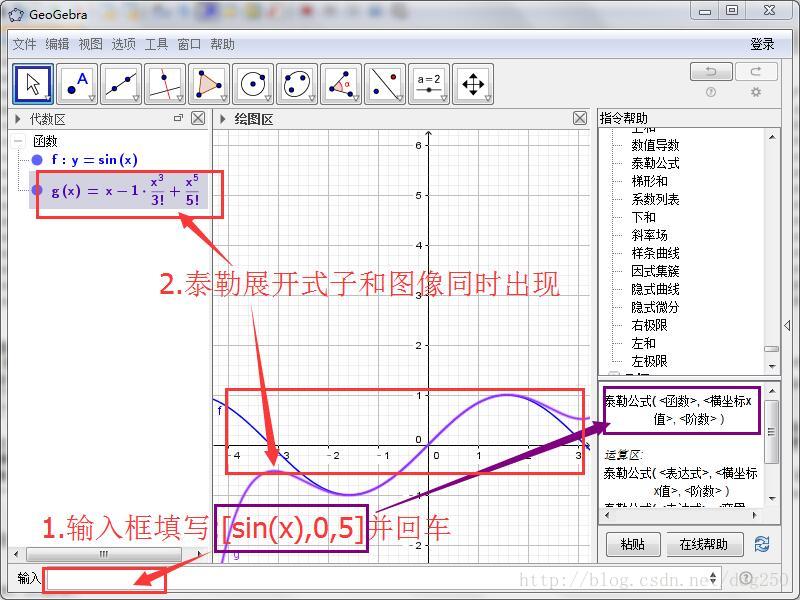Select the Move Graphics View tool
This screenshot has height=600, width=800.
click(473, 84)
